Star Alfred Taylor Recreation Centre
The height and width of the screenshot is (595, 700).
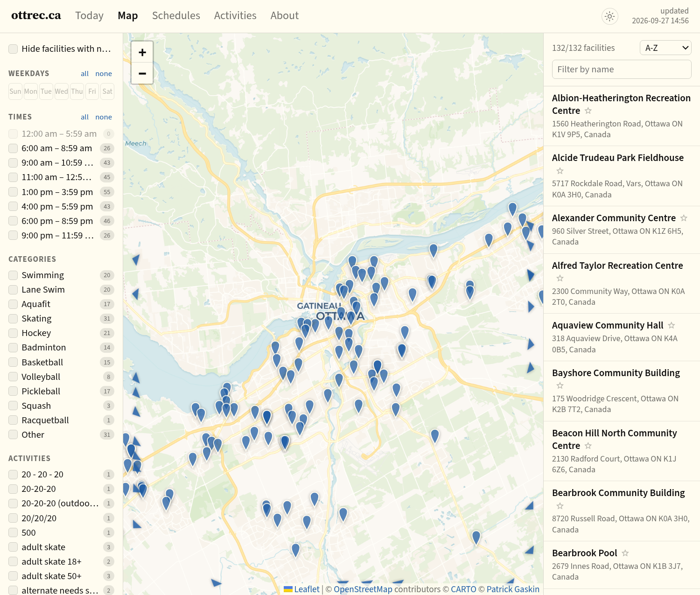click(x=560, y=278)
